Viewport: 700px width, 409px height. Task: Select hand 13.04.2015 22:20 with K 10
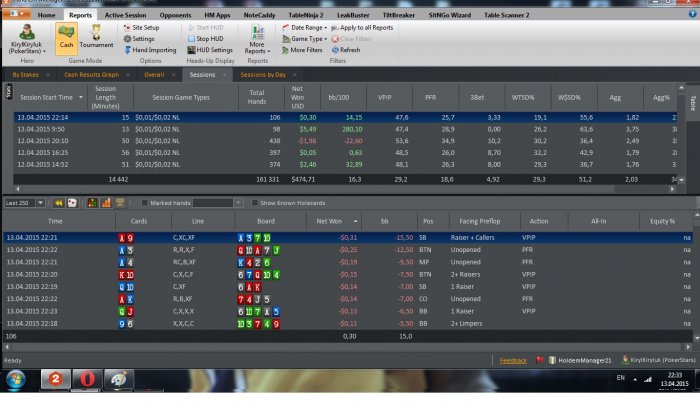pos(347,274)
